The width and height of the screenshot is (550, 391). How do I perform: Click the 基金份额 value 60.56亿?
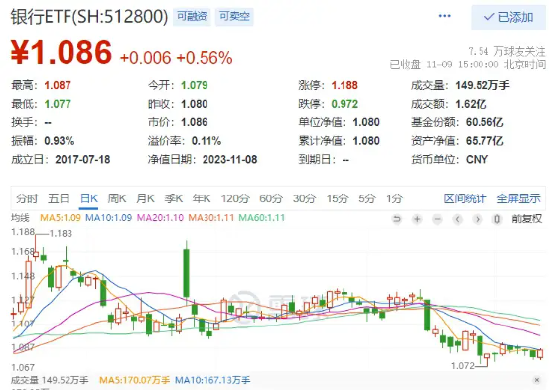[x=484, y=122]
